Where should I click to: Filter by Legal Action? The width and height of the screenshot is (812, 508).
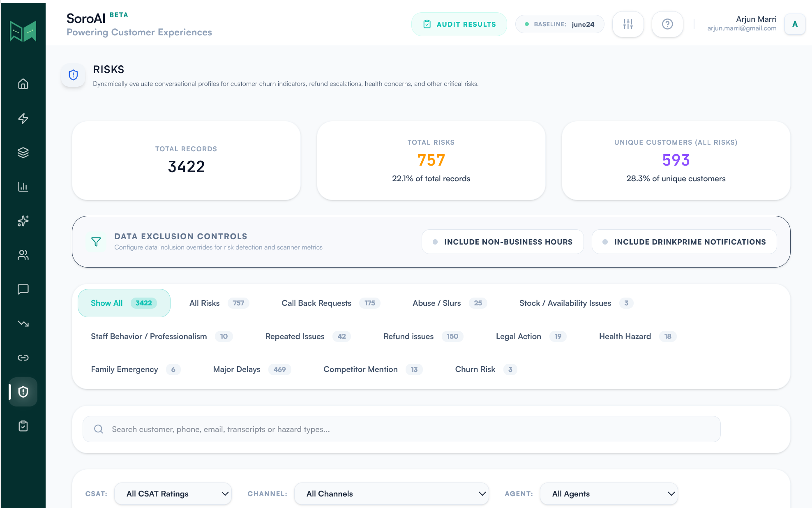click(x=531, y=336)
